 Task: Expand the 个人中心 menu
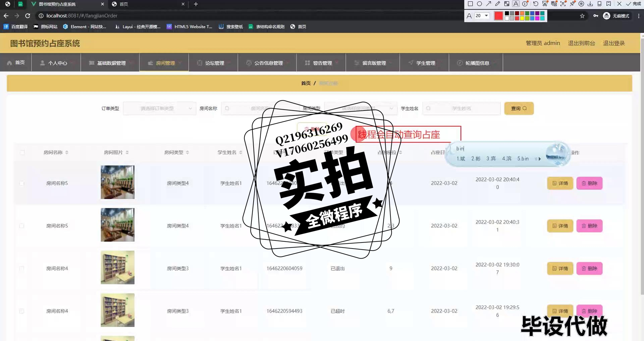tap(56, 63)
